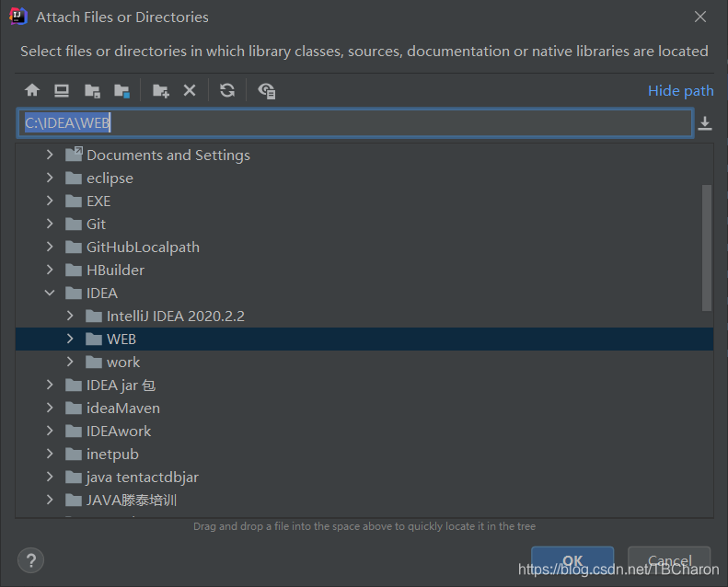The image size is (728, 587).
Task: Select the EXE folder row
Action: (x=364, y=201)
